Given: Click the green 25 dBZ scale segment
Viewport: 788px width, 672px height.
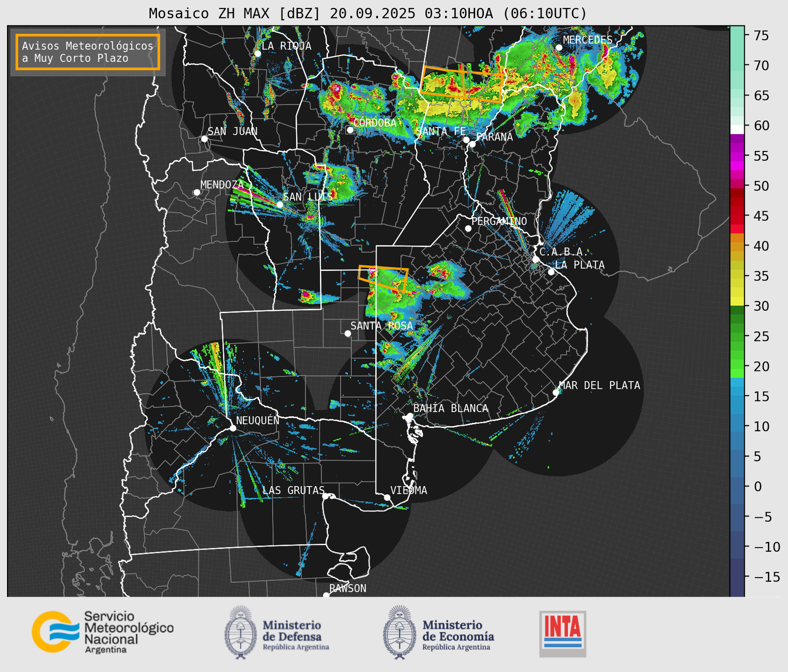Looking at the screenshot, I should [737, 336].
